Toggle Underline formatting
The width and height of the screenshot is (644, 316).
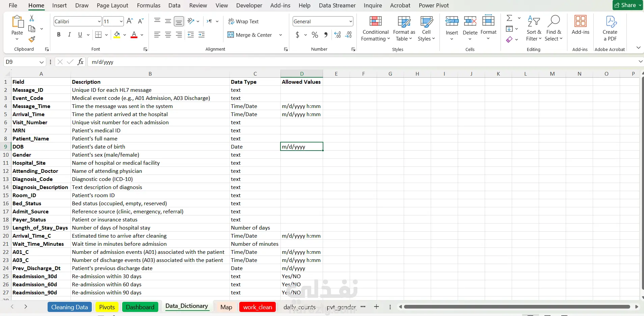point(80,35)
